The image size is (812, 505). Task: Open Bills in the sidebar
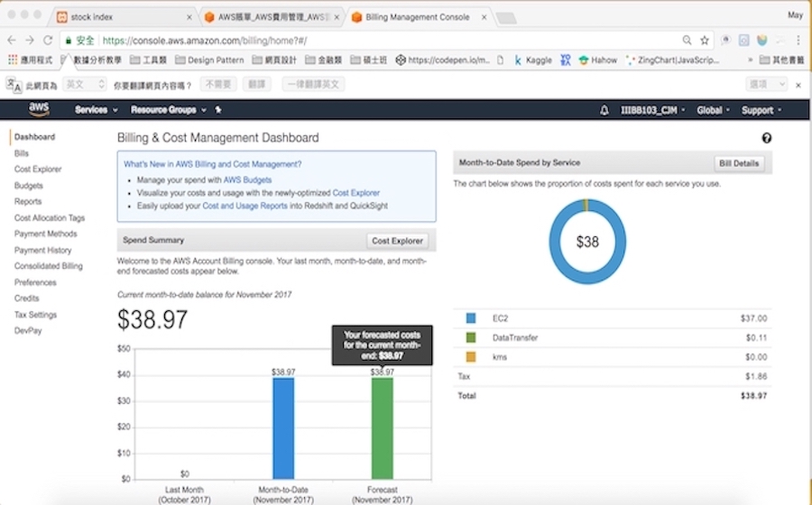(22, 153)
